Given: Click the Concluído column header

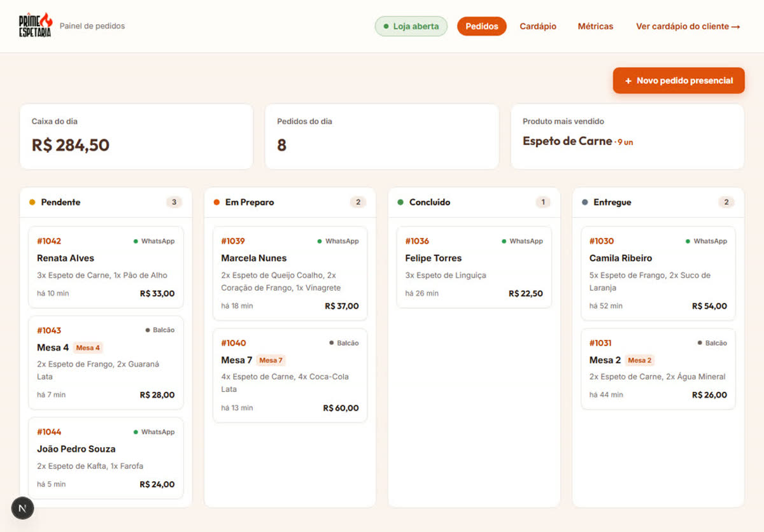Looking at the screenshot, I should click(474, 202).
